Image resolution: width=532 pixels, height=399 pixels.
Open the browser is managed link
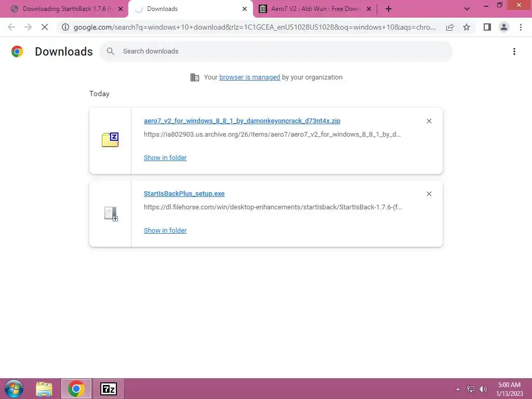250,77
